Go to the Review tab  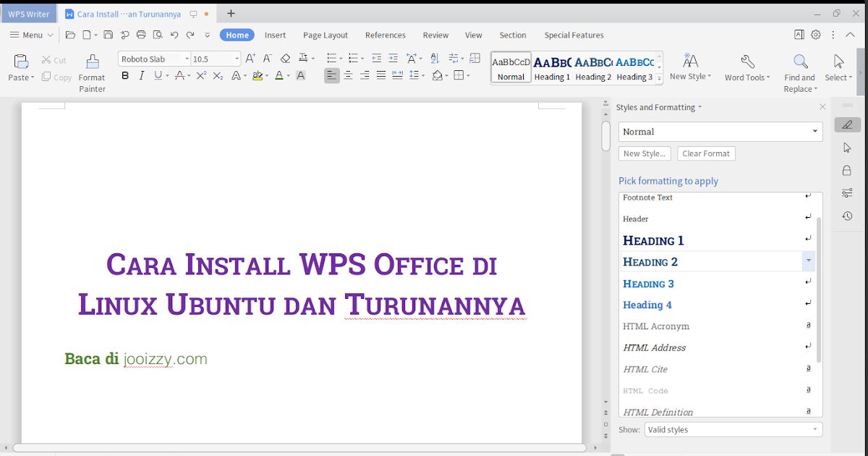pyautogui.click(x=436, y=35)
